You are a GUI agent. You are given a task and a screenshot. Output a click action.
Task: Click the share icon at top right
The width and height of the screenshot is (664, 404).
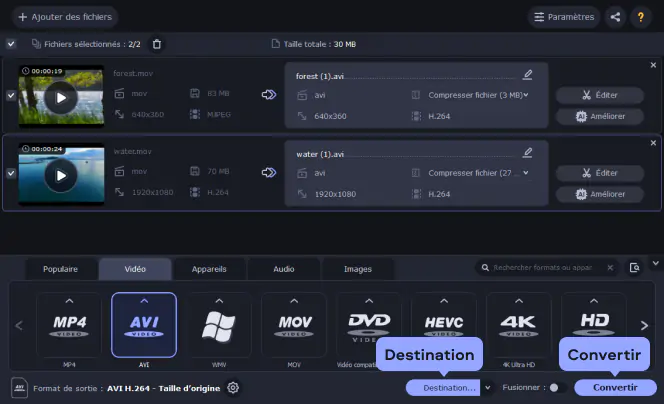click(615, 17)
